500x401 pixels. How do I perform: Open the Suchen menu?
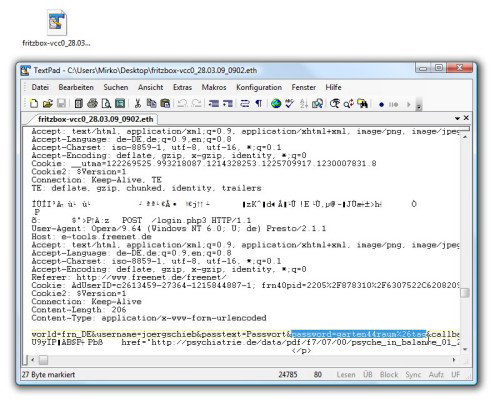[x=116, y=87]
